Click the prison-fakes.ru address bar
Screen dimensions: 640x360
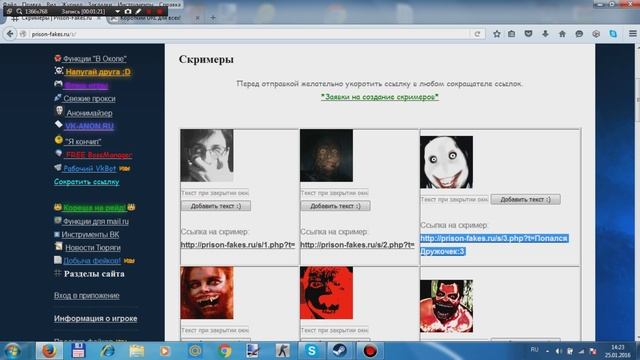pyautogui.click(x=249, y=34)
